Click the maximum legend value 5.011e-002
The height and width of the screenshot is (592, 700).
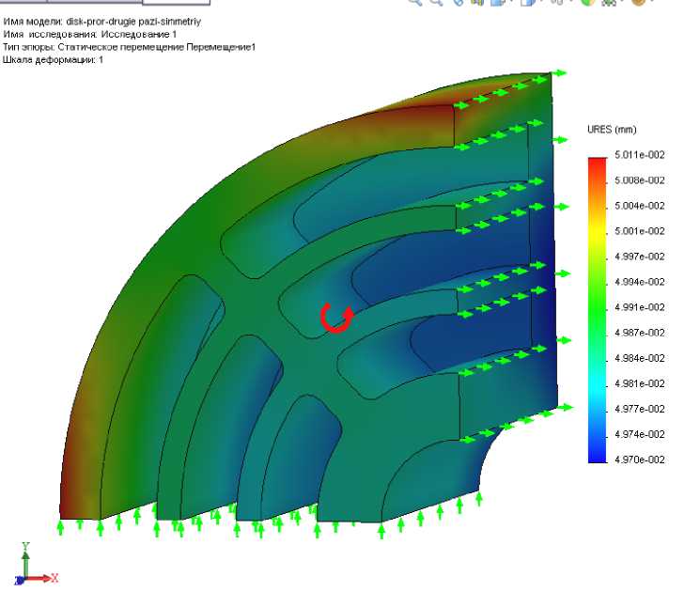[639, 155]
